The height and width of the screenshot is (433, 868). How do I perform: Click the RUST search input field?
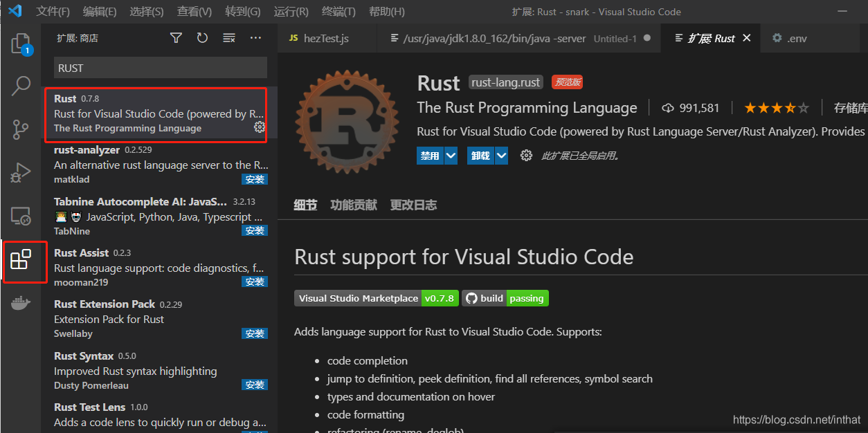point(160,67)
